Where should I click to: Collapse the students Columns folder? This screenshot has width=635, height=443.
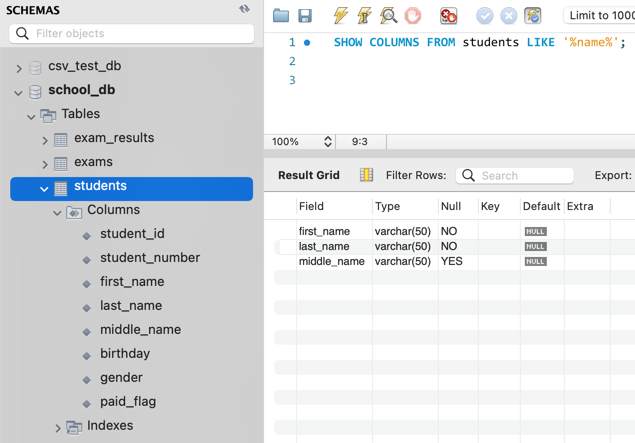coord(58,211)
